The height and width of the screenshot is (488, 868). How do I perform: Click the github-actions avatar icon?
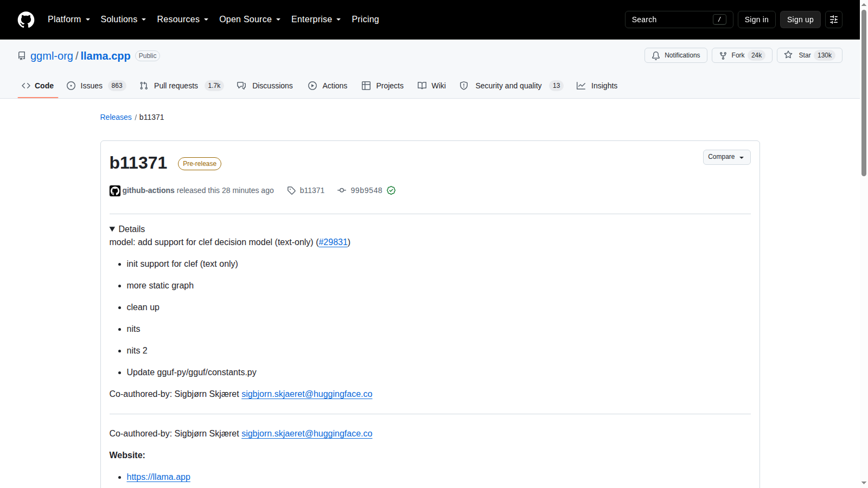(115, 191)
